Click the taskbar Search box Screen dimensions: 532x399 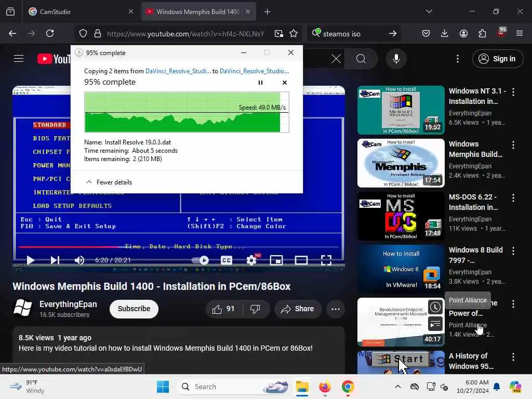[x=234, y=387]
